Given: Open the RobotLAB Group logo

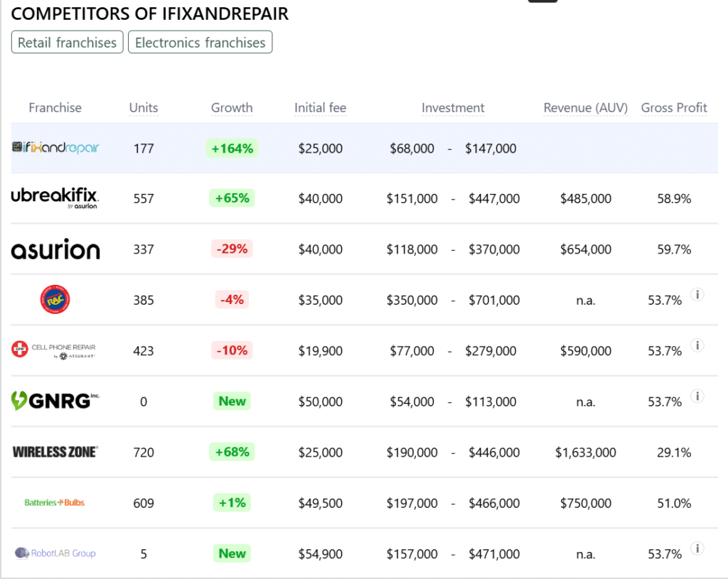Looking at the screenshot, I should tap(55, 553).
